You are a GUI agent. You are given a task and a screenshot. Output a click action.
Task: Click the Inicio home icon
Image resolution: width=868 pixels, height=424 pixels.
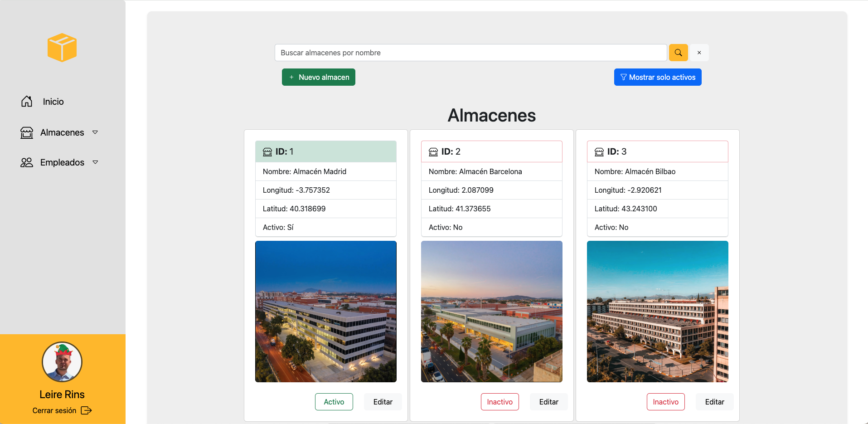pyautogui.click(x=27, y=102)
